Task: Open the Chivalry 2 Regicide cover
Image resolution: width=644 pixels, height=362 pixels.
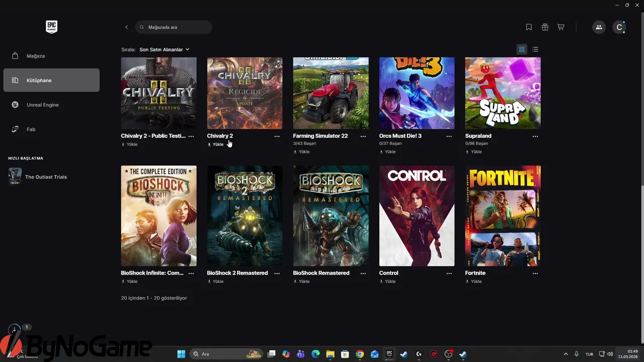Action: coord(245,93)
